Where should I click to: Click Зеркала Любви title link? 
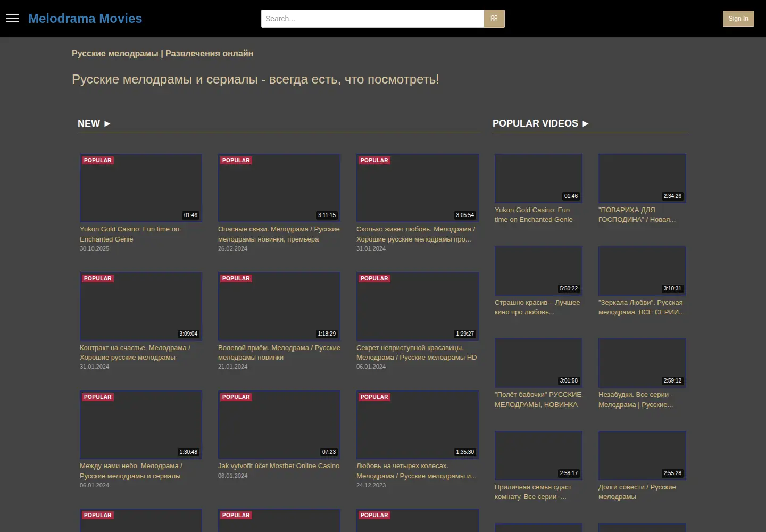(x=642, y=307)
